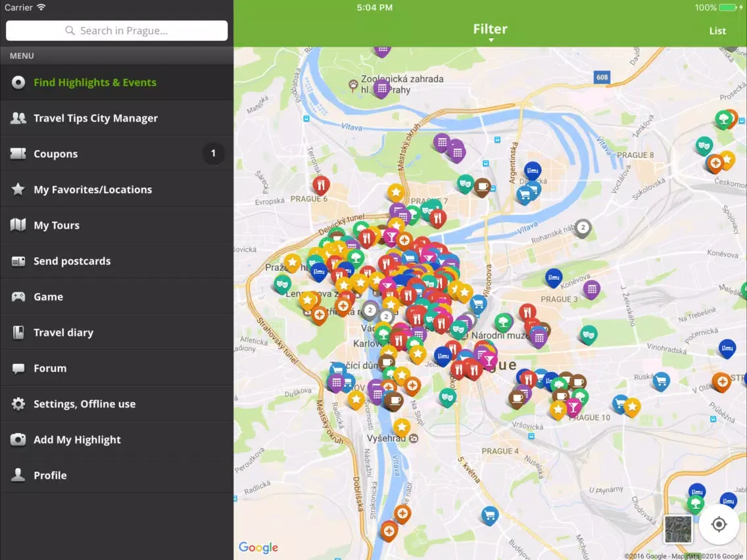
Task: Open the Game menu entry
Action: [117, 296]
